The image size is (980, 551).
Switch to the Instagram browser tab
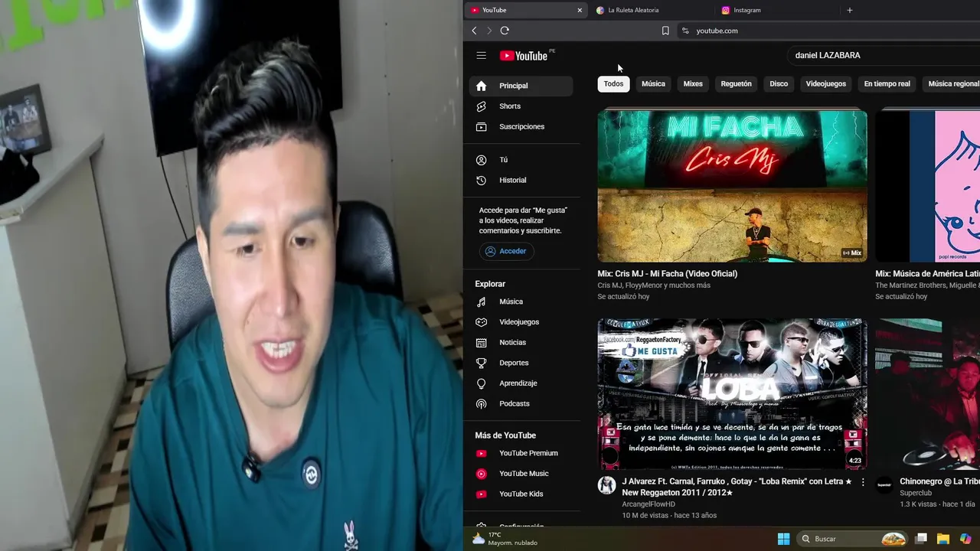pyautogui.click(x=776, y=10)
